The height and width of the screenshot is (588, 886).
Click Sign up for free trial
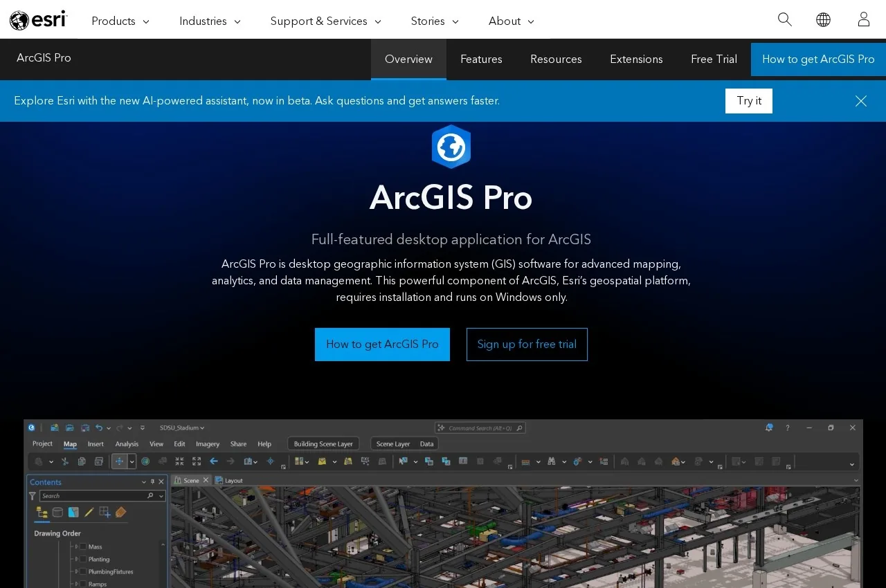527,344
